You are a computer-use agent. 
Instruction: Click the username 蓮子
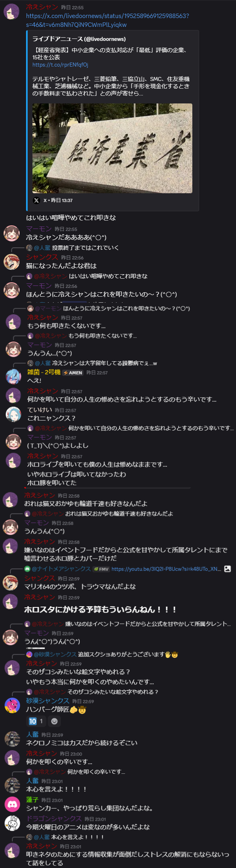(32, 800)
